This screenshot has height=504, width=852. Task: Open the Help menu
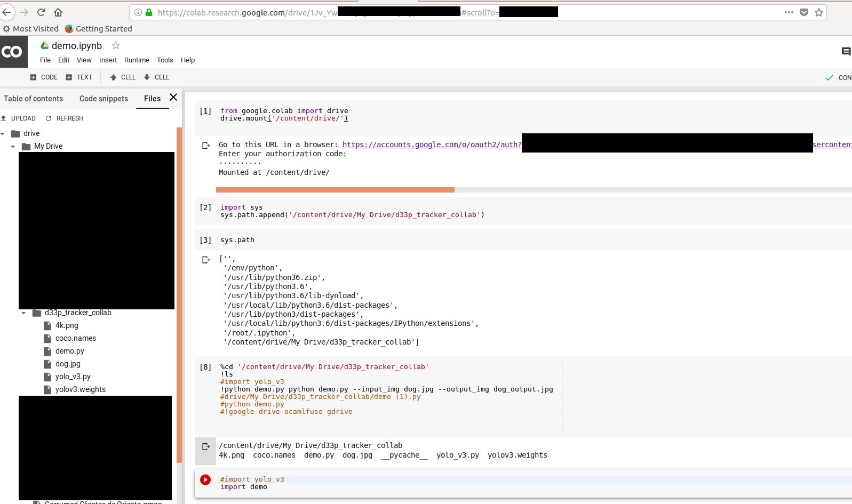click(x=188, y=60)
